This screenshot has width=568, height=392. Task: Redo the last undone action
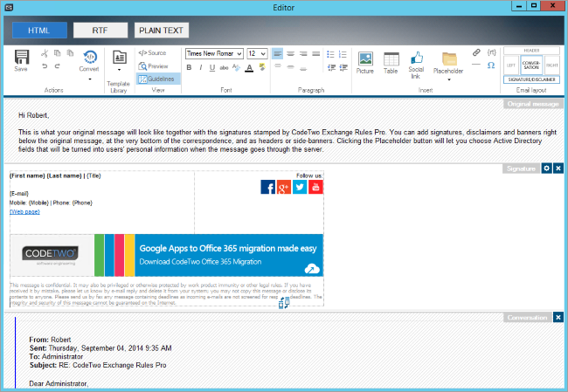pos(57,65)
